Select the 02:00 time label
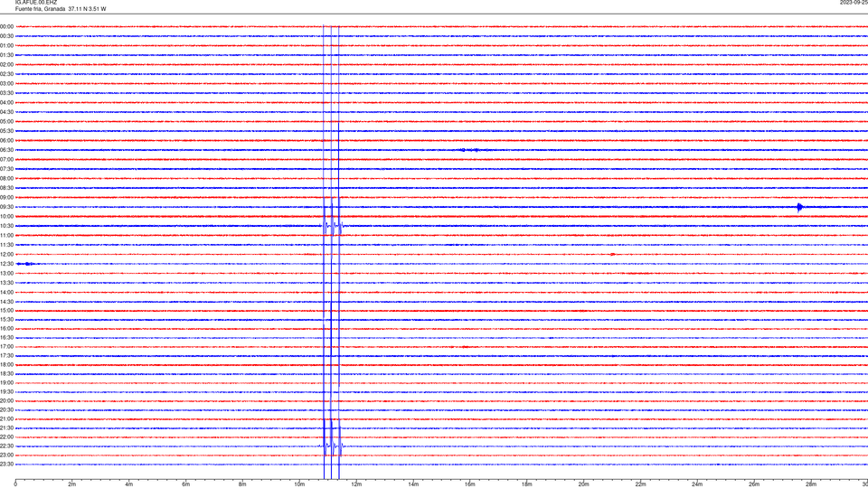This screenshot has height=488, width=868. [x=6, y=65]
